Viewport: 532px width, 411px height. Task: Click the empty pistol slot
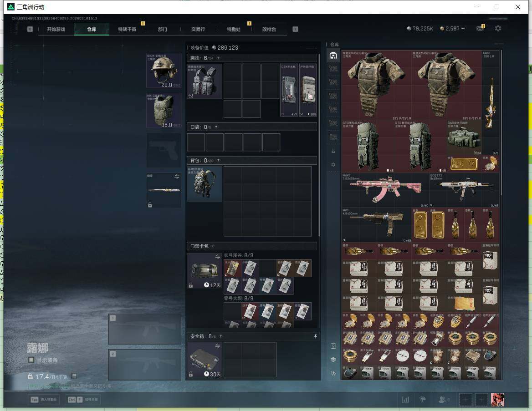click(x=164, y=150)
